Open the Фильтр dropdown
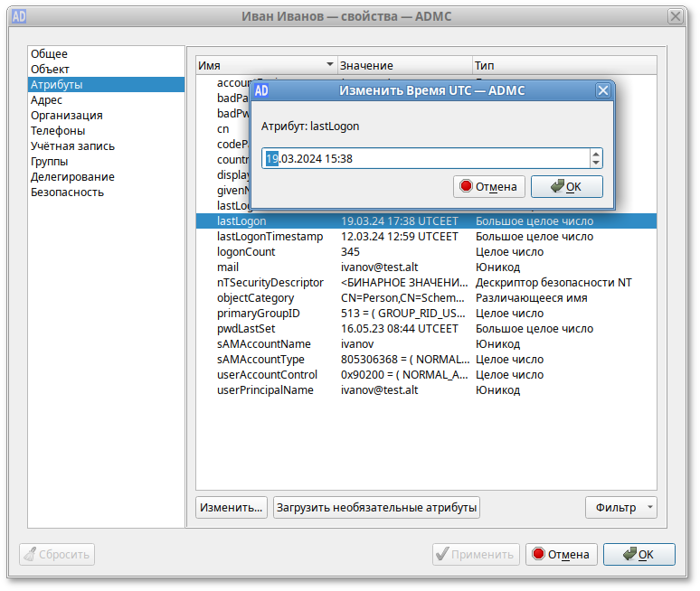 tap(620, 508)
